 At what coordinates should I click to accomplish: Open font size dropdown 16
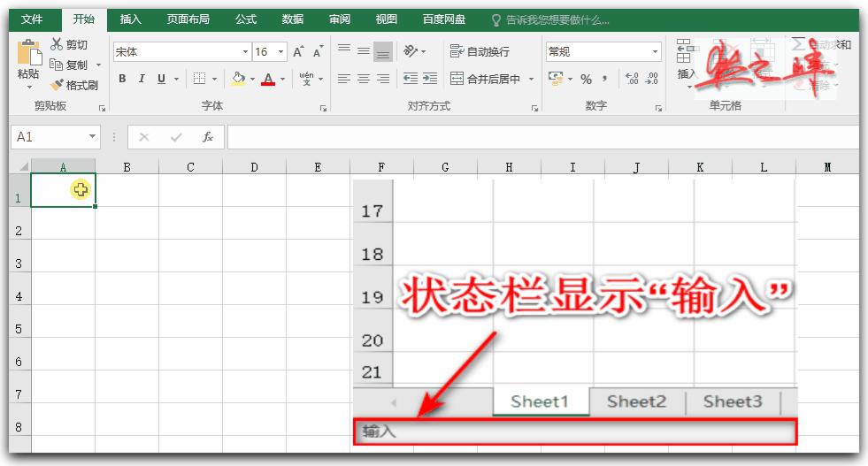[x=280, y=52]
